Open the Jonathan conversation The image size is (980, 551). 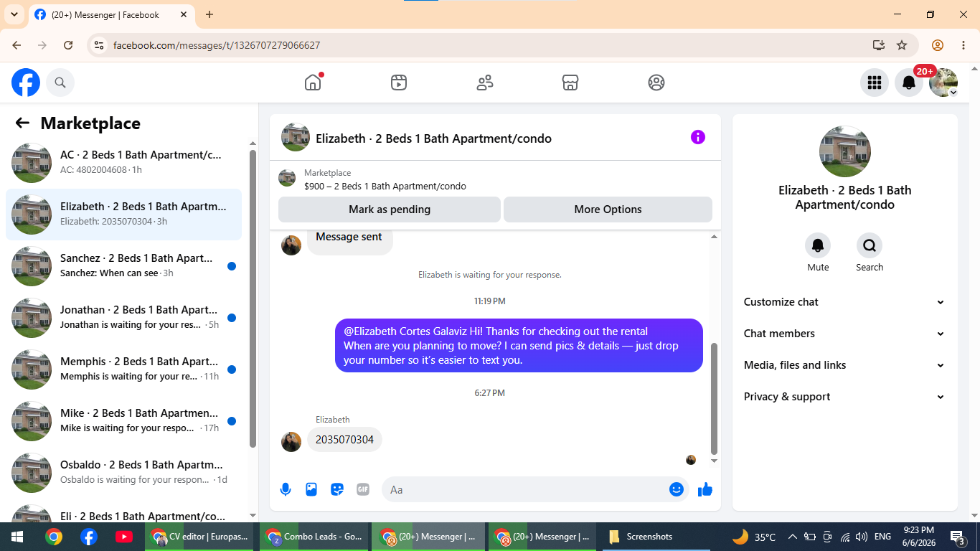123,318
